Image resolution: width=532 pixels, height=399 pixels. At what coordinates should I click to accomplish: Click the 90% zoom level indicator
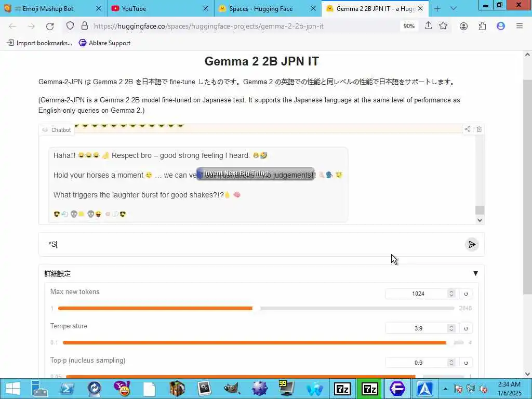pyautogui.click(x=409, y=26)
